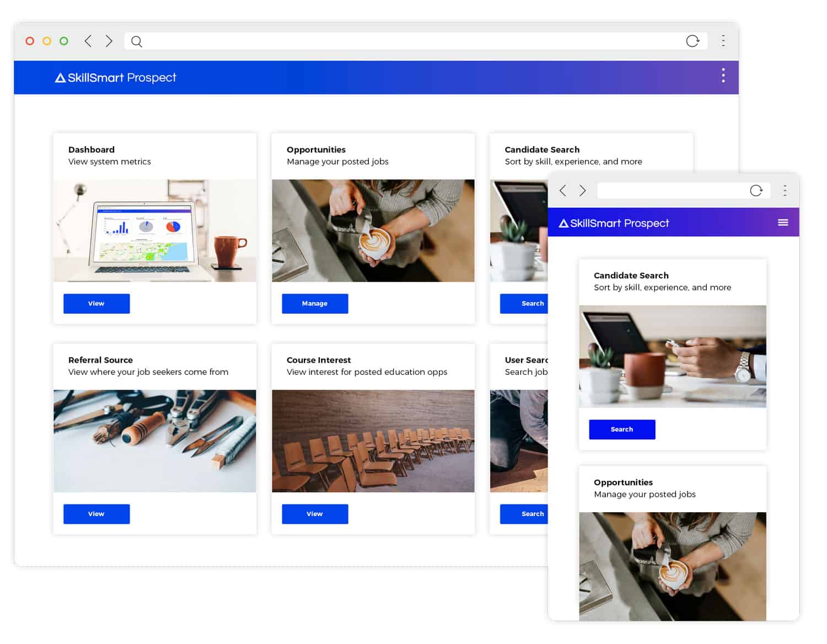Open the latte art image on the desktop Opportunities card
Image resolution: width=827 pixels, height=644 pixels.
point(373,230)
